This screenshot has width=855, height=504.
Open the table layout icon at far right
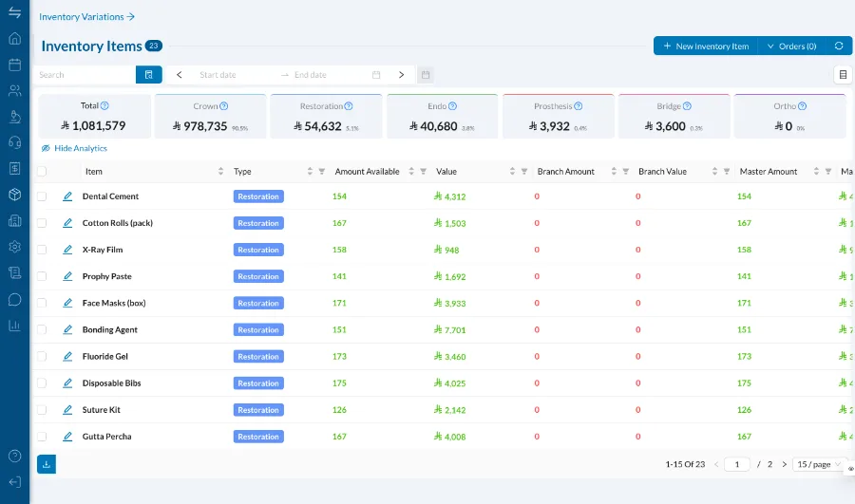pos(843,75)
